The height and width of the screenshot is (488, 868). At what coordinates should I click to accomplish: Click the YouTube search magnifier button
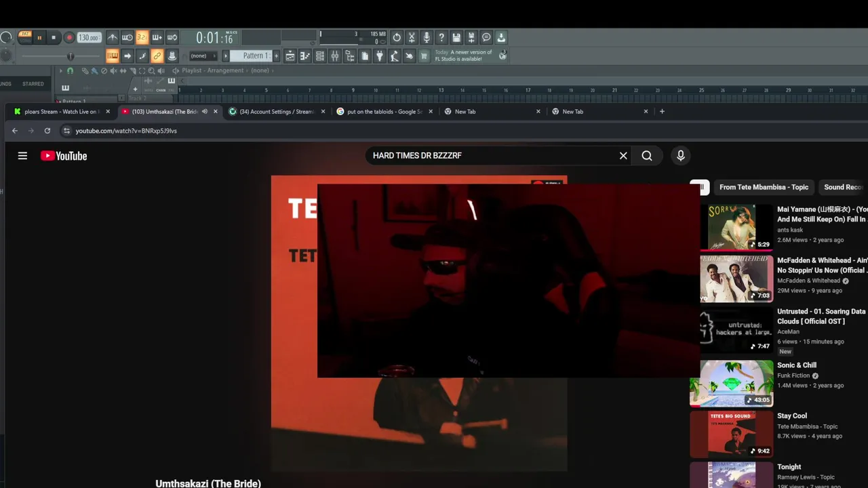tap(647, 156)
